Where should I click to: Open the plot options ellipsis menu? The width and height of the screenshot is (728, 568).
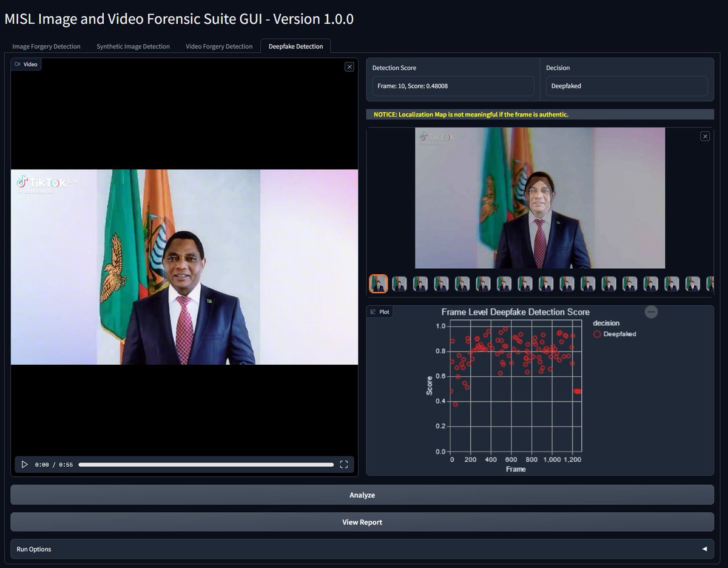point(651,312)
